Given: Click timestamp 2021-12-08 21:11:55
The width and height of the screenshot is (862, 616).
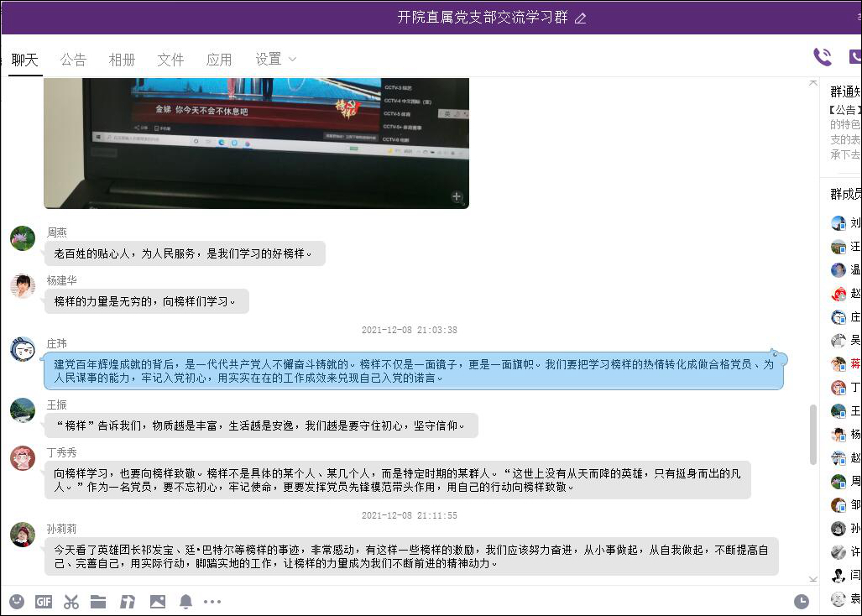Looking at the screenshot, I should click(x=409, y=516).
